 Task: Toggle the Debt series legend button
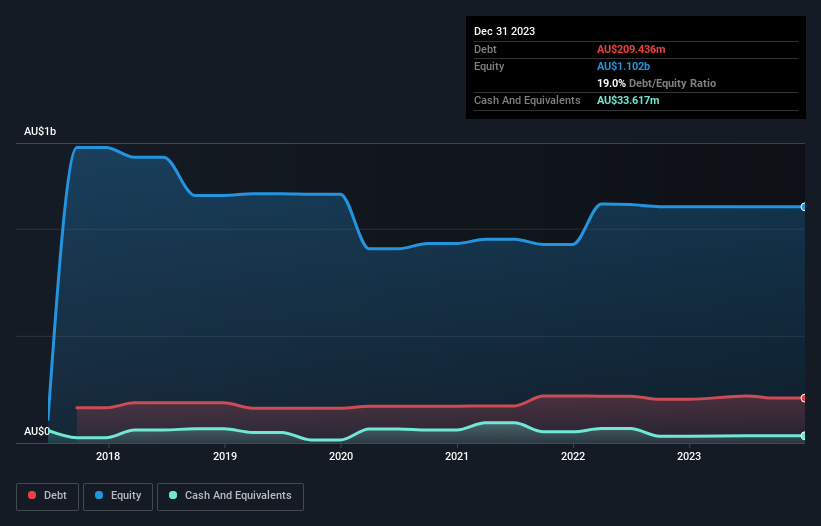(47, 496)
